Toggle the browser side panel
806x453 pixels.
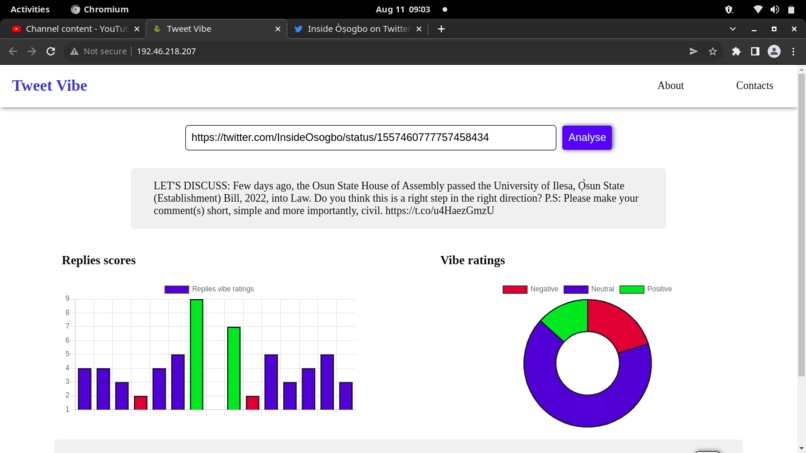point(755,51)
